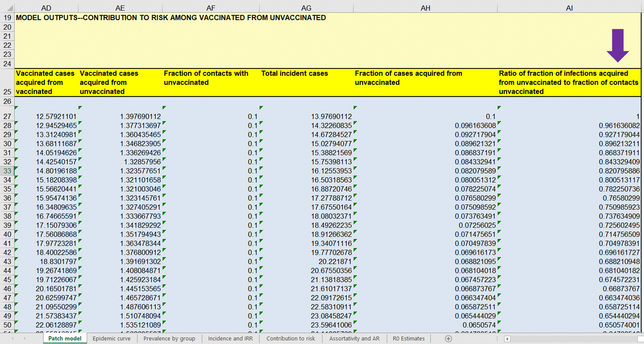Viewport: 644px width, 344px height.
Task: Select the MODEL OUTPUTS title cell
Action: (x=46, y=18)
